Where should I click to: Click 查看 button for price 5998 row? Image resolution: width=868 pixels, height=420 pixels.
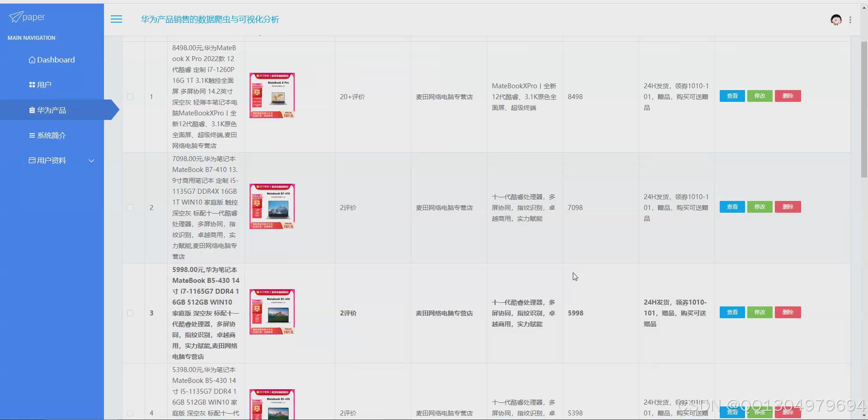pyautogui.click(x=732, y=312)
